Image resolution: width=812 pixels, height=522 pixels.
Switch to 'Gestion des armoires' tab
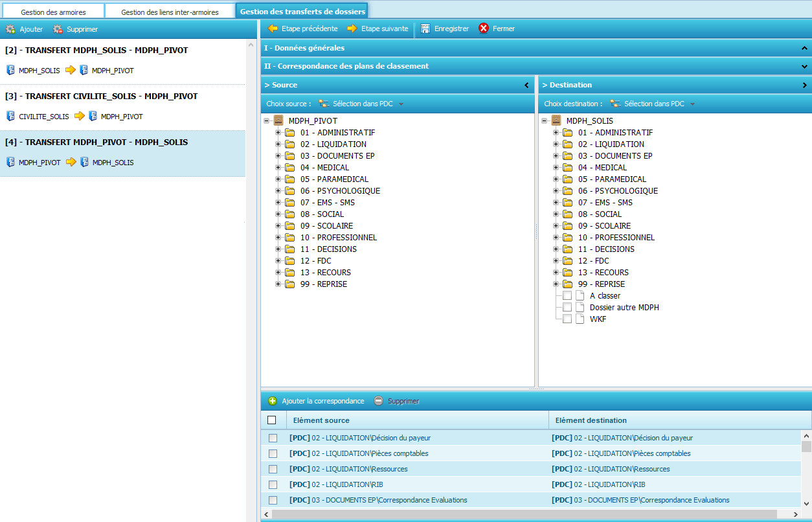[53, 12]
